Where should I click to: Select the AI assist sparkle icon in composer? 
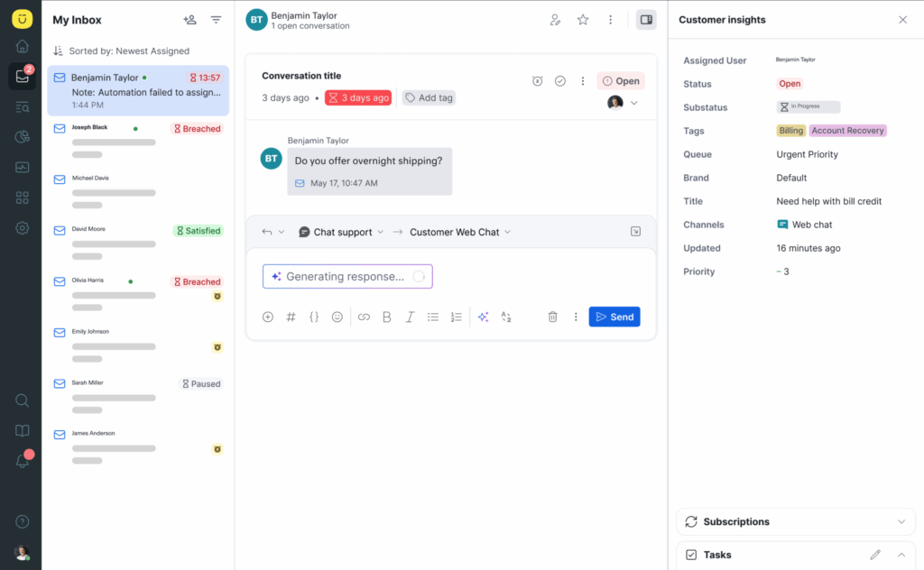tap(483, 317)
